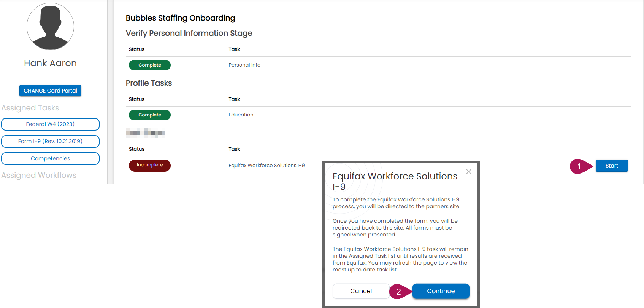Image resolution: width=644 pixels, height=308 pixels.
Task: Cancel the Equifax I-9 dialog
Action: click(x=361, y=291)
